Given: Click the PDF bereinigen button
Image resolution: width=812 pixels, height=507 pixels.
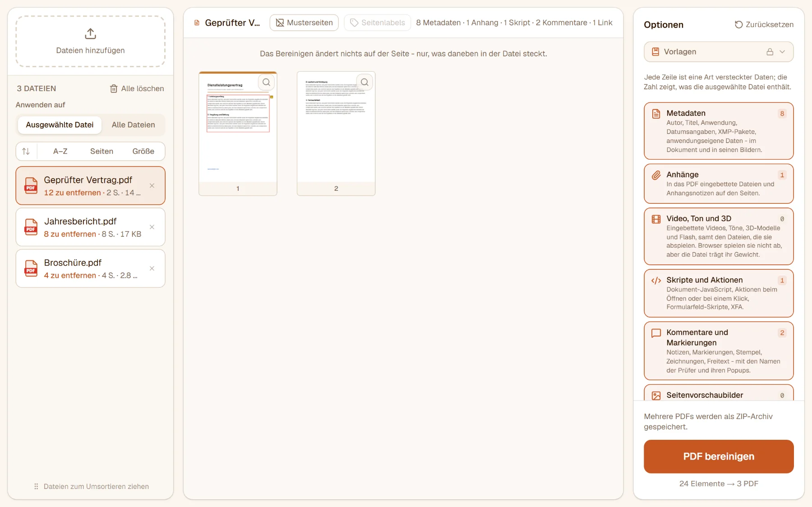Looking at the screenshot, I should pos(719,456).
